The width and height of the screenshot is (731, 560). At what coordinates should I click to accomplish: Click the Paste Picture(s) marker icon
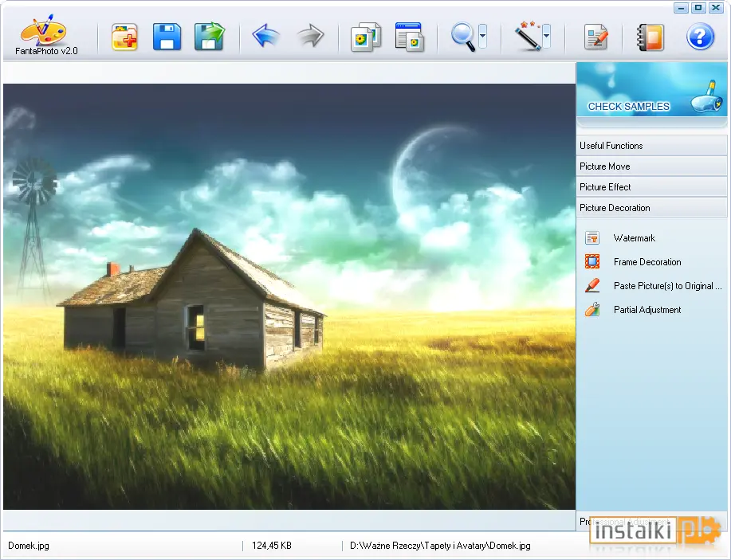pyautogui.click(x=592, y=286)
